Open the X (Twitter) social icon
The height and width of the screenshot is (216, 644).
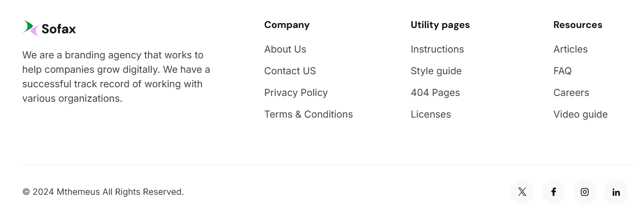(x=522, y=192)
